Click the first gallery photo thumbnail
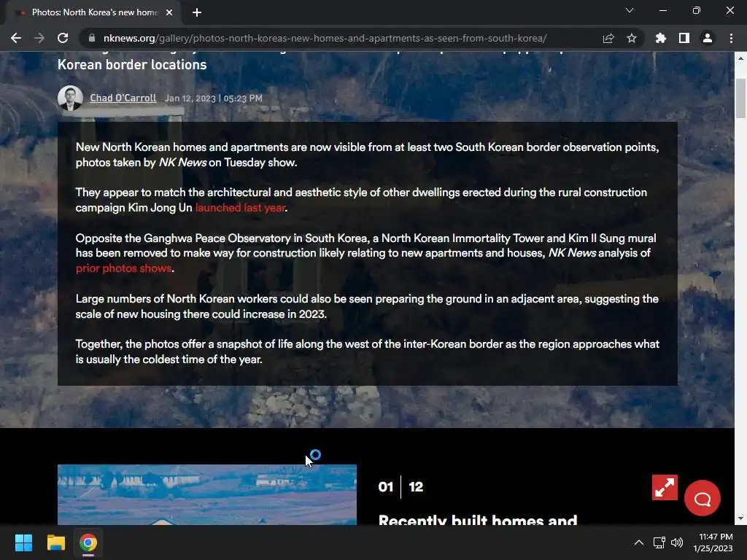 [206, 495]
